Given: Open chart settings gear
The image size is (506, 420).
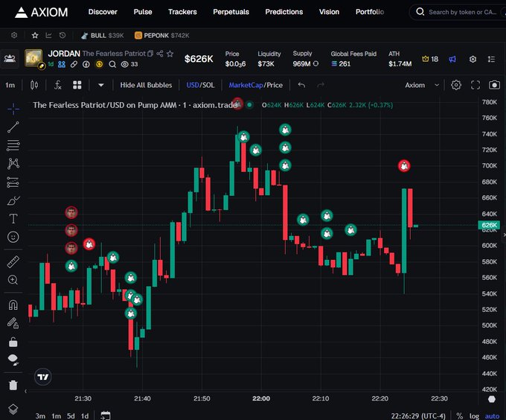Looking at the screenshot, I should pos(456,85).
